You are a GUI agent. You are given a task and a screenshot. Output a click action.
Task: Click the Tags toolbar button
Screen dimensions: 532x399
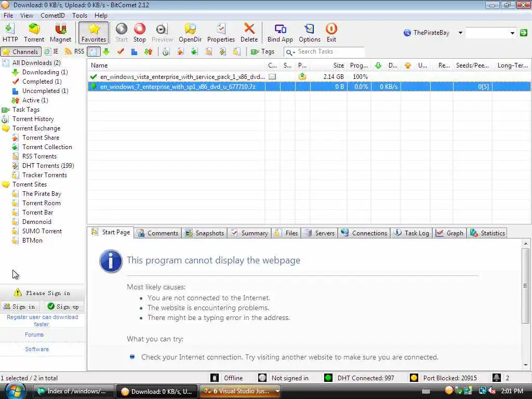[262, 51]
